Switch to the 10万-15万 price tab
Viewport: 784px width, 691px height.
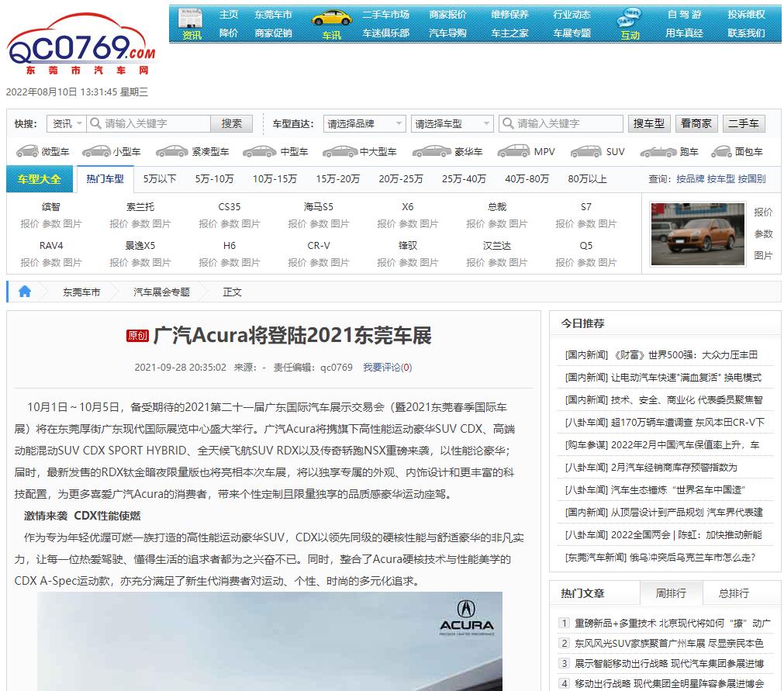(275, 179)
